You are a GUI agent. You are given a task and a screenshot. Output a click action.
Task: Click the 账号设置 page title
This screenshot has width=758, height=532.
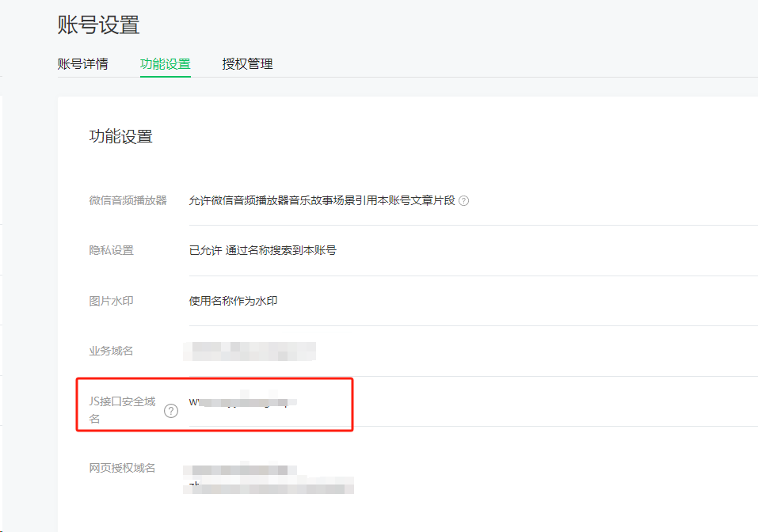tap(98, 25)
